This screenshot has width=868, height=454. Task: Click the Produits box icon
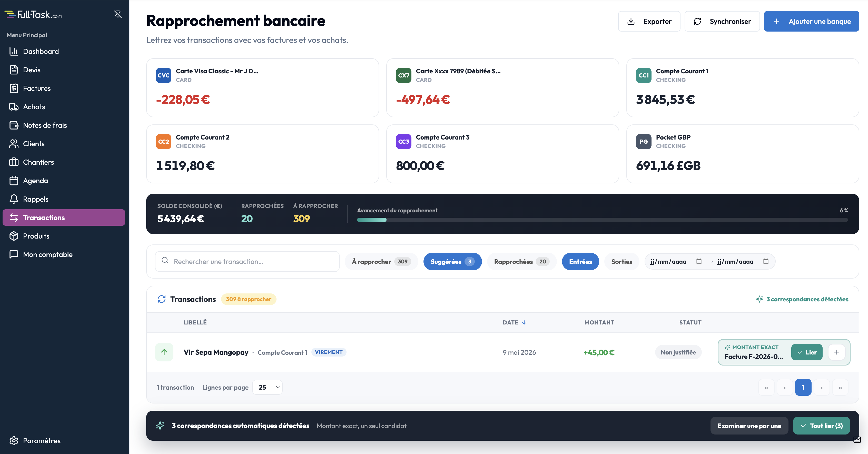click(x=14, y=236)
